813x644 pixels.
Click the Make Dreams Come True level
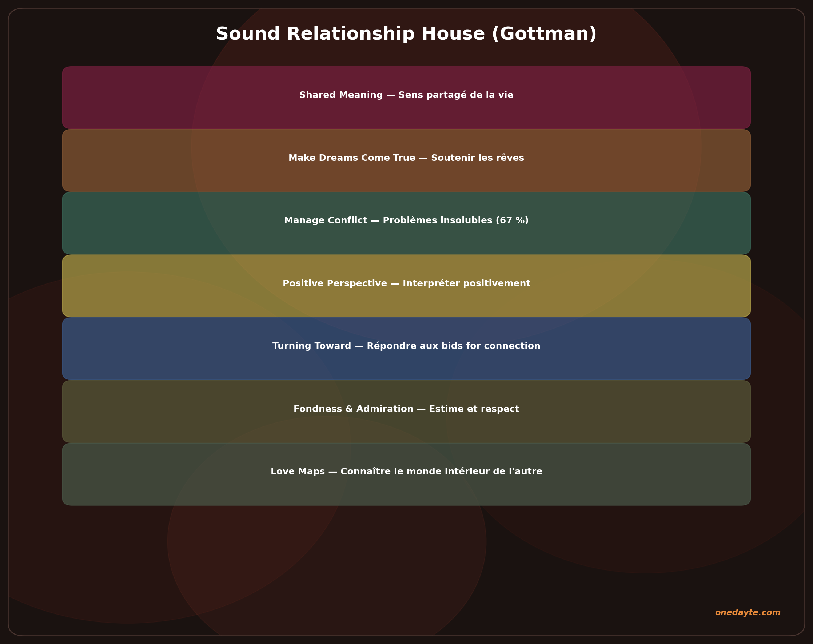(406, 158)
